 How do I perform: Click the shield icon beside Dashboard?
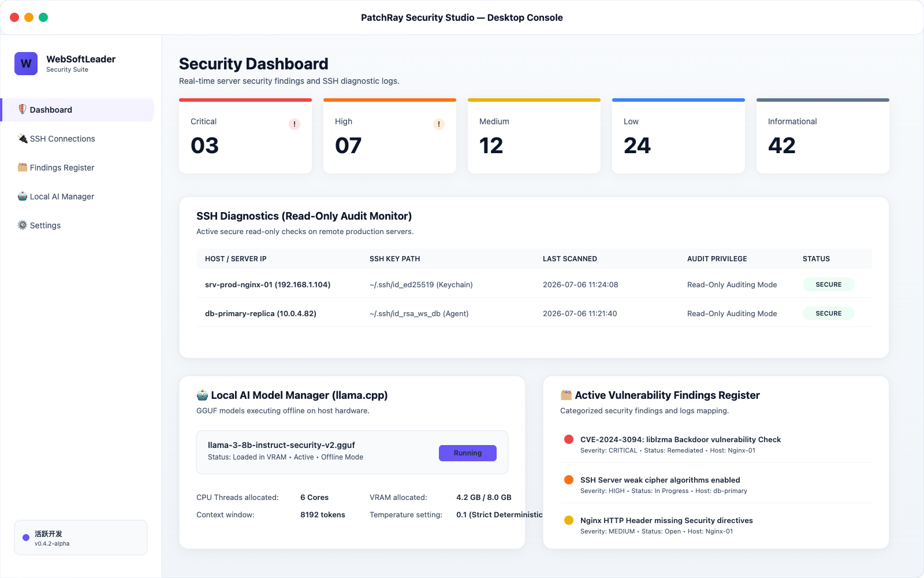23,109
